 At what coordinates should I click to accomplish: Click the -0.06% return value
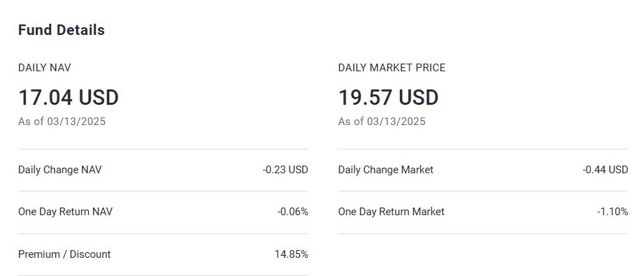(292, 212)
